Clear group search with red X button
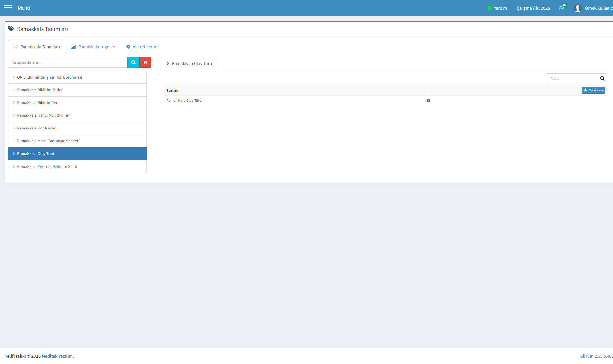This screenshot has width=613, height=364. (145, 62)
